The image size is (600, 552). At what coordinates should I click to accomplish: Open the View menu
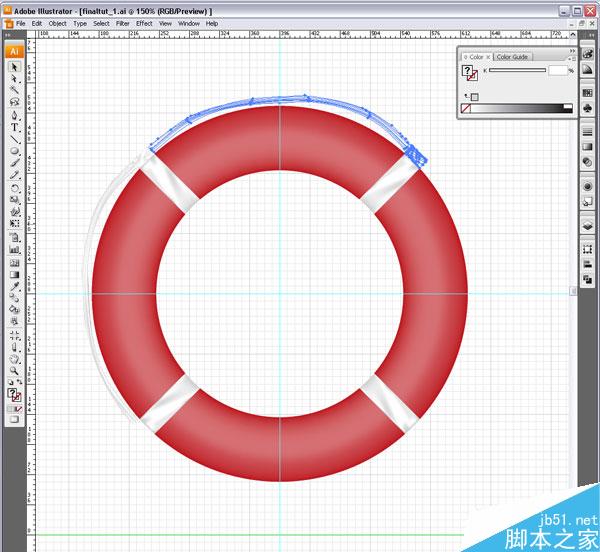point(165,23)
